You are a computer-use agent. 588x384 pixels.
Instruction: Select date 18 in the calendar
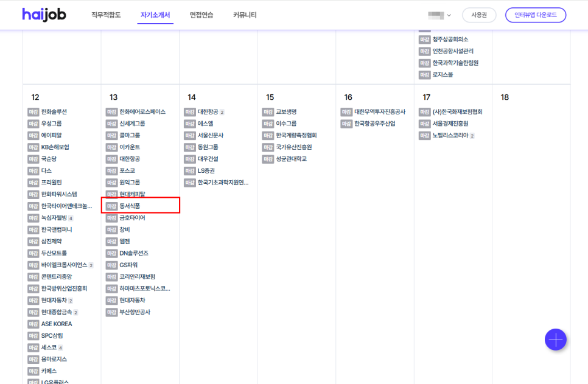[x=505, y=97]
